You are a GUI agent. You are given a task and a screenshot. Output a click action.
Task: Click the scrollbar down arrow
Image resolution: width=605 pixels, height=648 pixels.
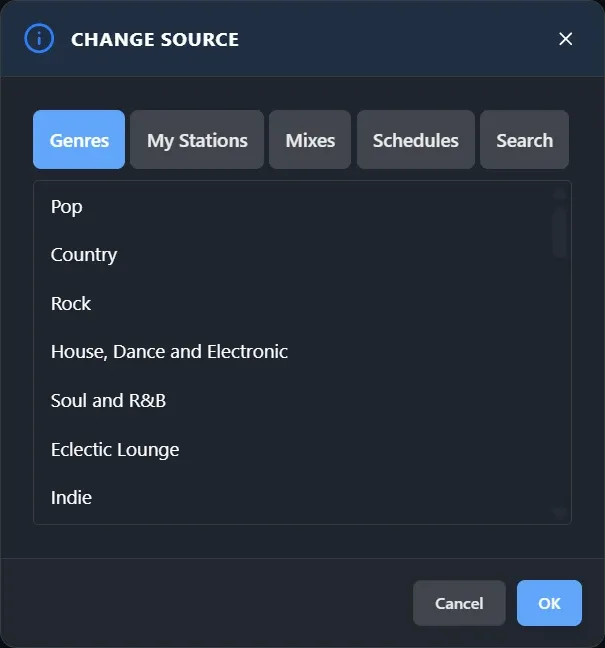point(560,513)
